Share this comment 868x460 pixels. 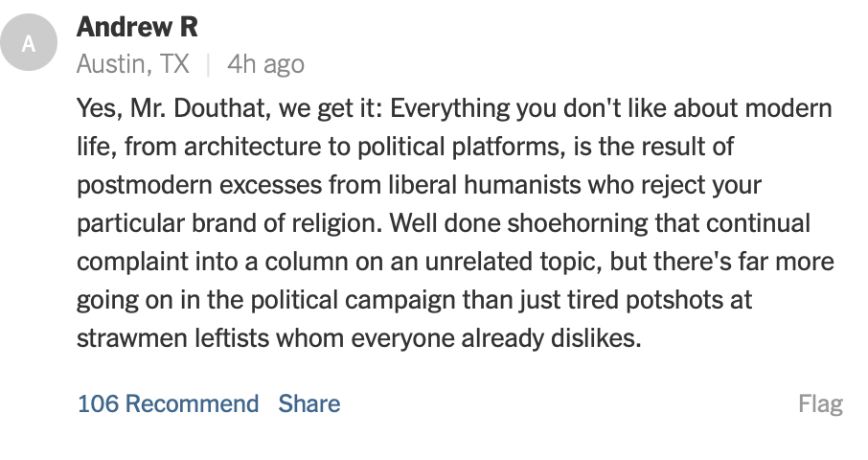308,403
